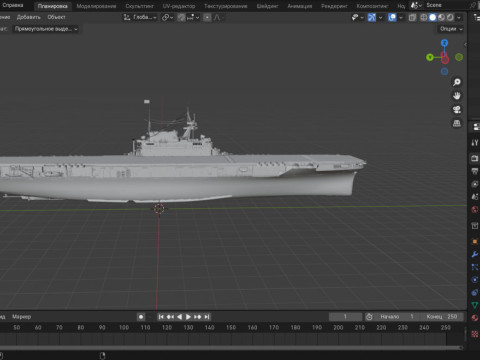Open the Scene properties tab
This screenshot has height=360, width=480.
pyautogui.click(x=475, y=197)
